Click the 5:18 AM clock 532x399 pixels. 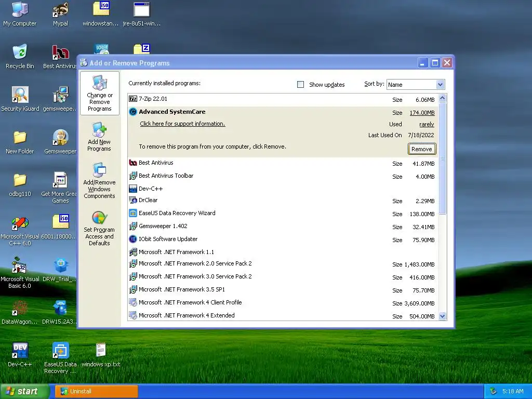point(513,391)
